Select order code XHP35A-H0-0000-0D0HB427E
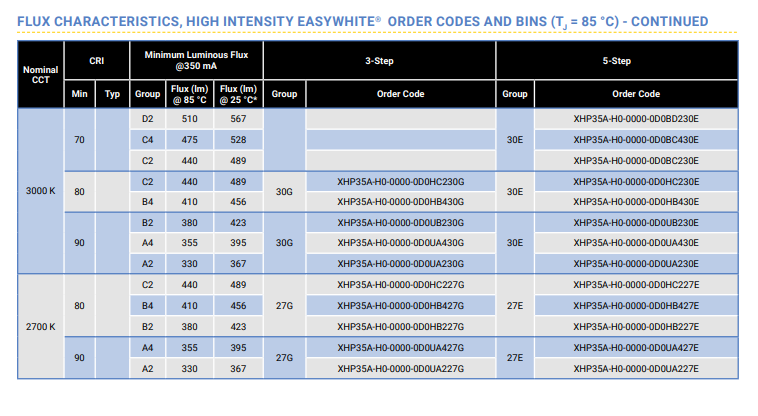 coord(636,306)
